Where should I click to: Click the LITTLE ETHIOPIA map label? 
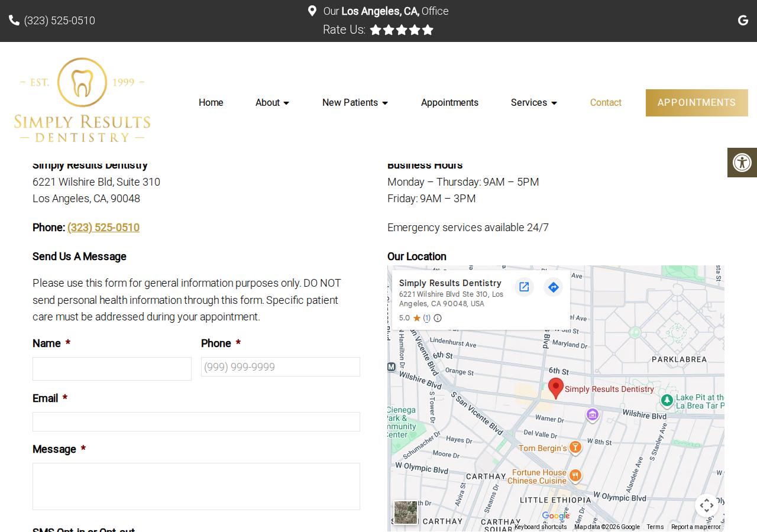click(x=555, y=500)
